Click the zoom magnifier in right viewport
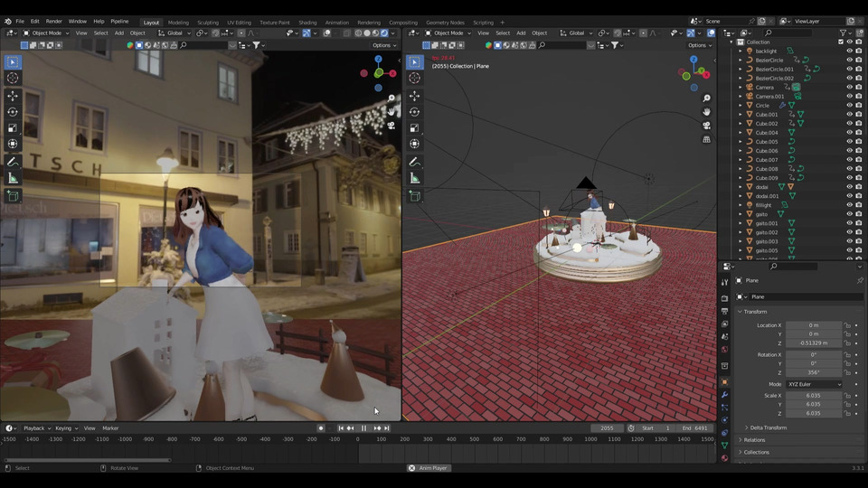The height and width of the screenshot is (488, 868). coord(706,98)
